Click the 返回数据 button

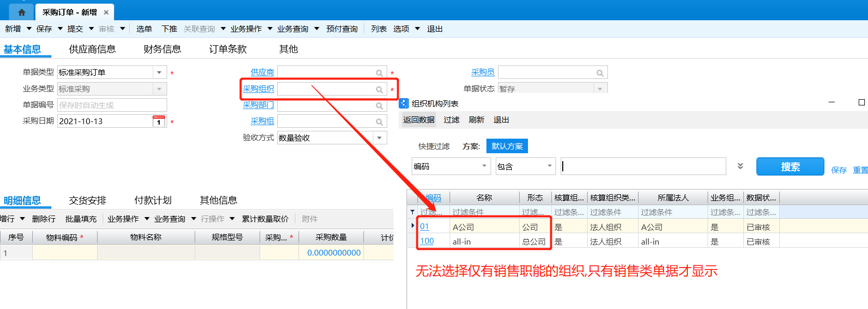pyautogui.click(x=418, y=120)
